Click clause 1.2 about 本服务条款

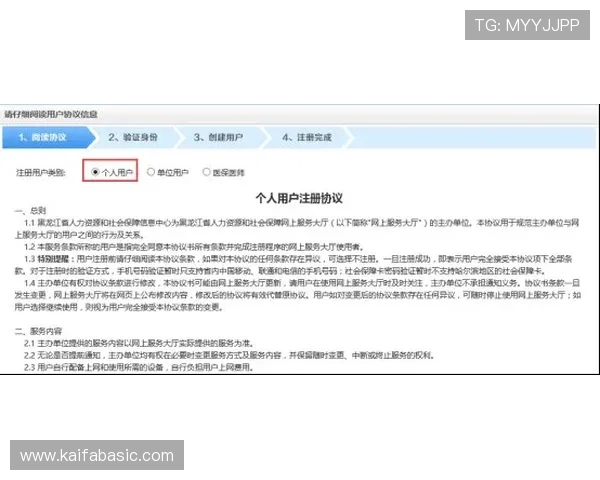194,247
